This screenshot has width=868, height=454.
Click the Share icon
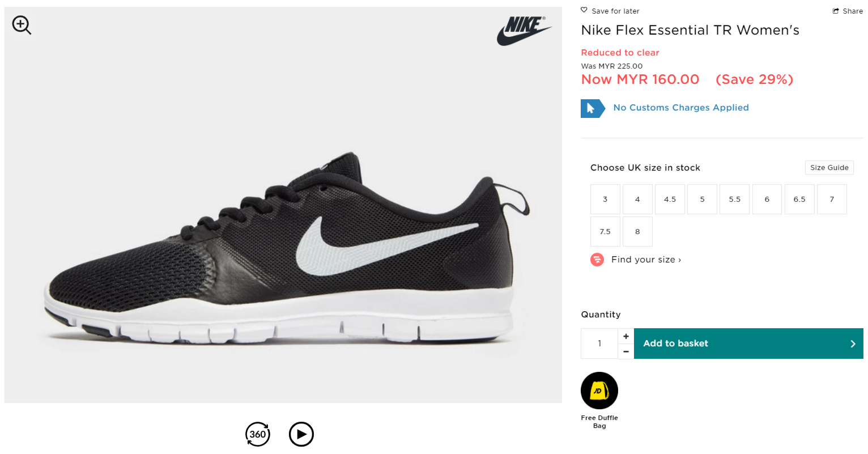pos(836,11)
